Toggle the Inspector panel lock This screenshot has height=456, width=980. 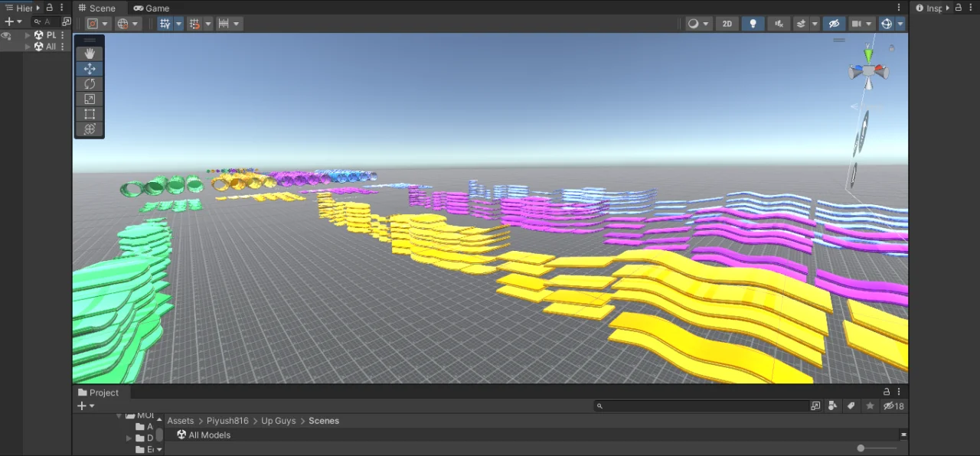[x=958, y=8]
